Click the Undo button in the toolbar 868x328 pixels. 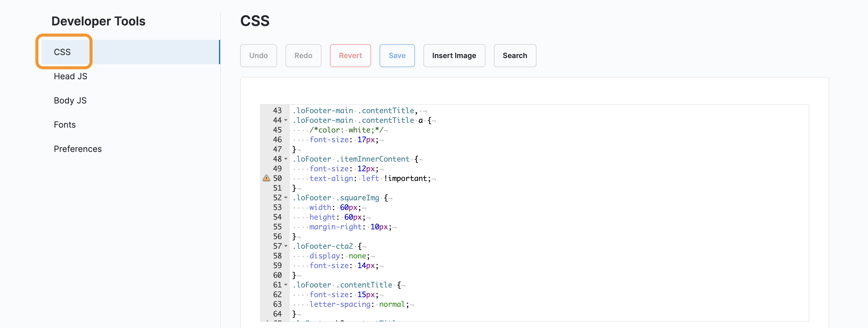pyautogui.click(x=258, y=55)
